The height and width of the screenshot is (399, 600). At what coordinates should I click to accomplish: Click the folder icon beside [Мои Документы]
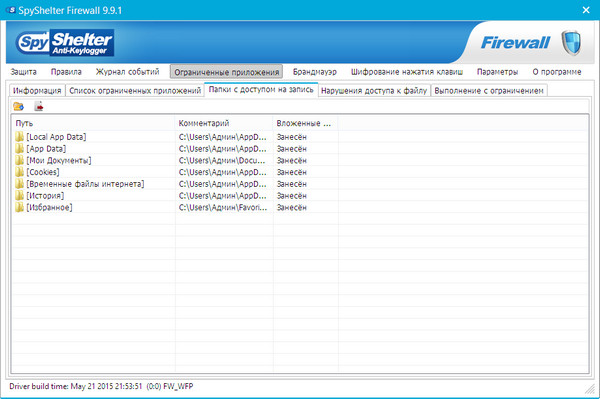[20, 161]
